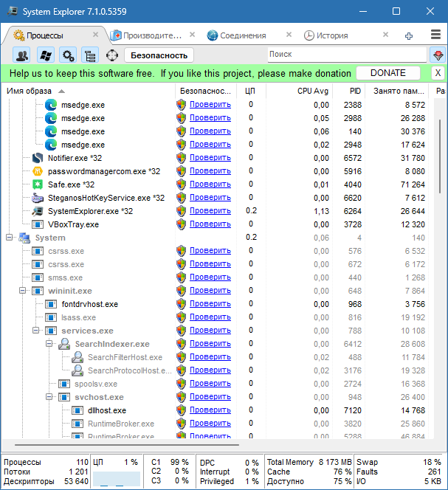Close the Процессы tab
The height and width of the screenshot is (490, 448).
(96, 35)
